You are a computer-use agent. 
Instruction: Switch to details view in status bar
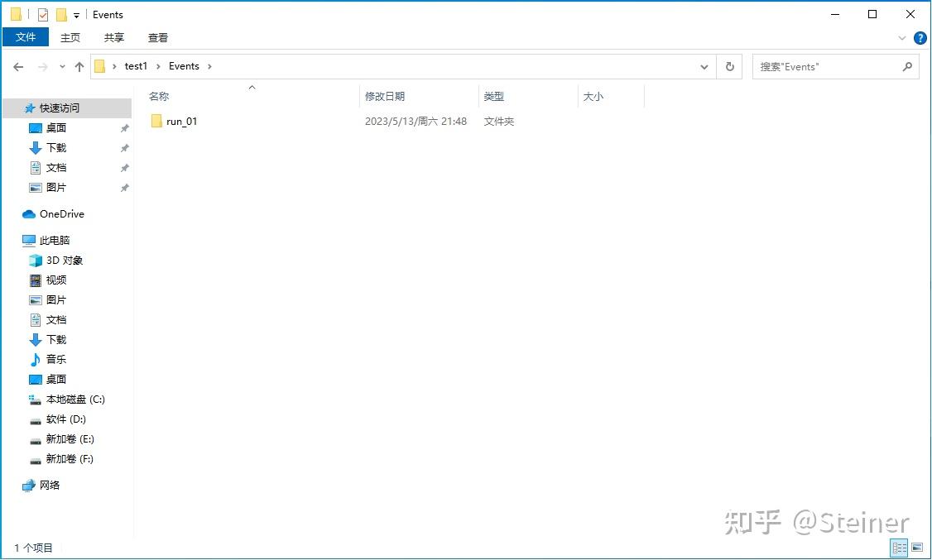click(899, 548)
